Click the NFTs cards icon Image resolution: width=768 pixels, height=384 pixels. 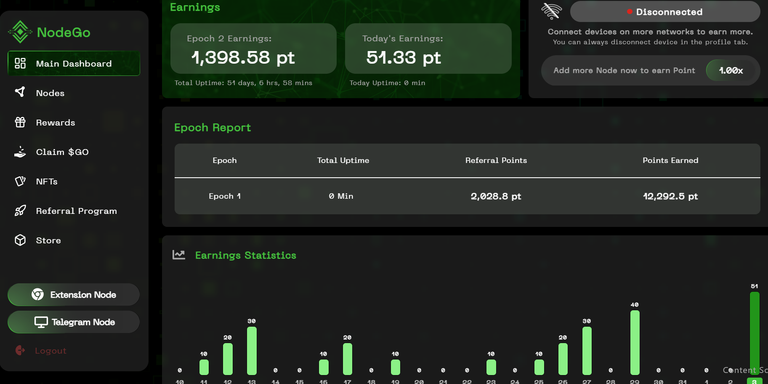[x=20, y=181]
